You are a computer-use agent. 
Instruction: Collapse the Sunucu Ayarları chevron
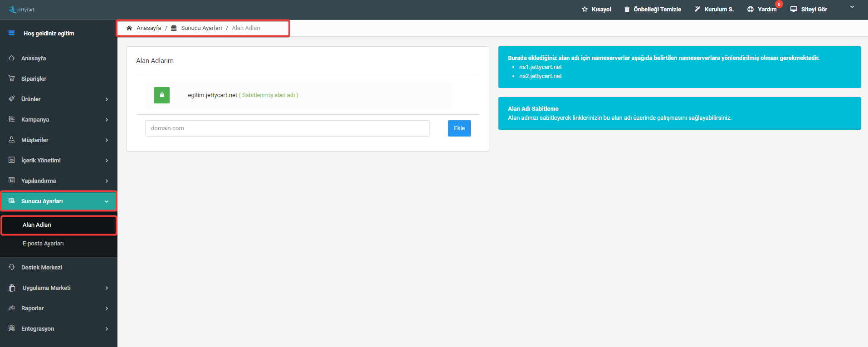[107, 201]
